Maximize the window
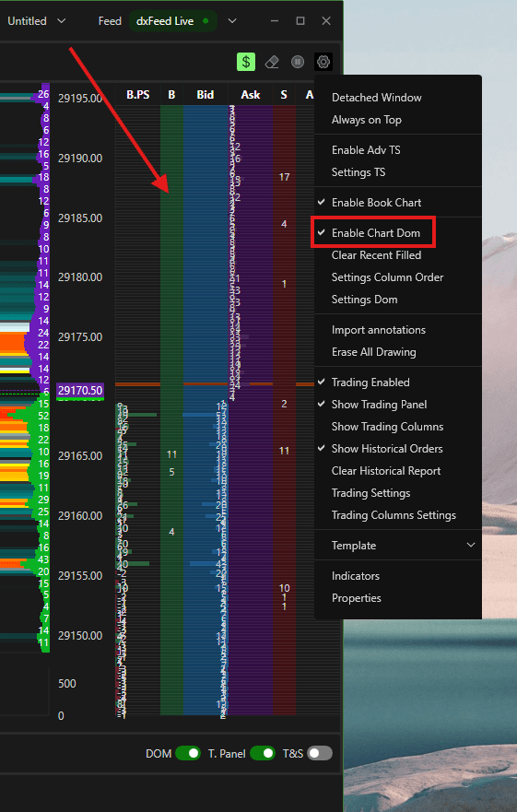The width and height of the screenshot is (517, 812). click(300, 20)
